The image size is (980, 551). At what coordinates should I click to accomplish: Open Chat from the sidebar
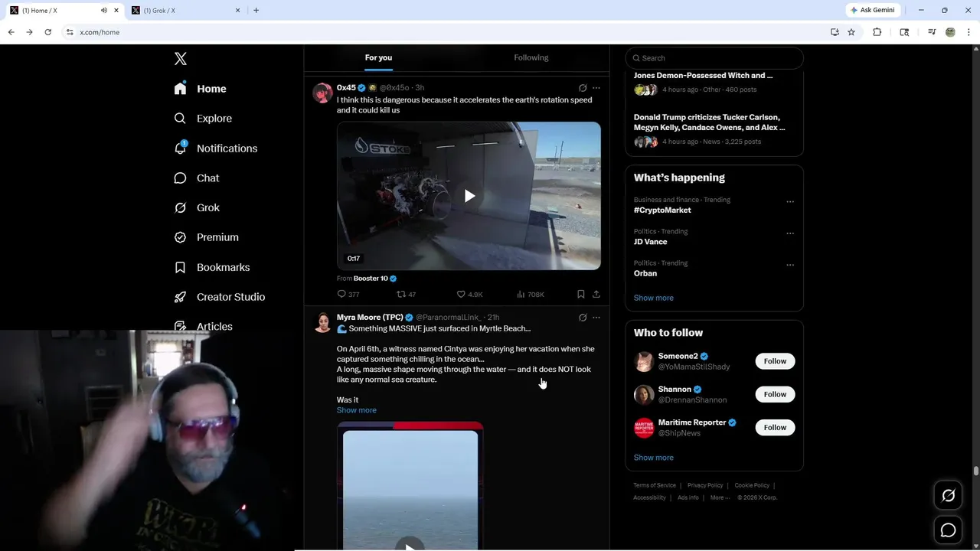pos(198,178)
